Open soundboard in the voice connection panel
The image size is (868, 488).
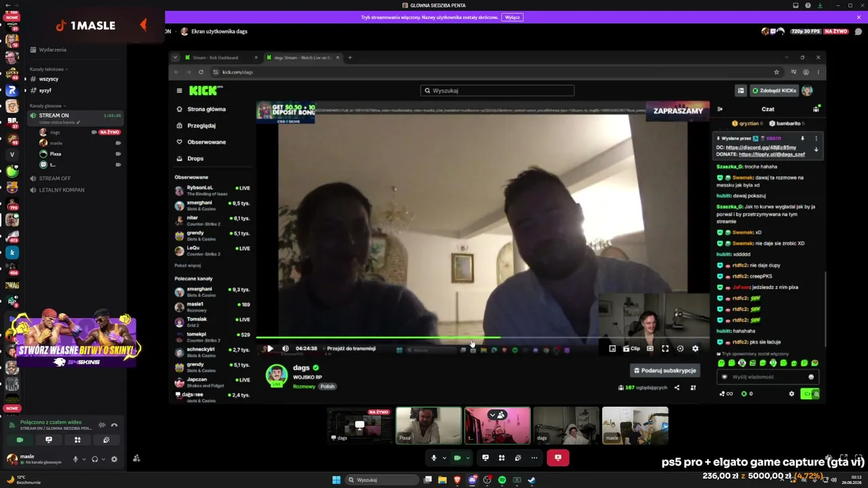tap(106, 440)
